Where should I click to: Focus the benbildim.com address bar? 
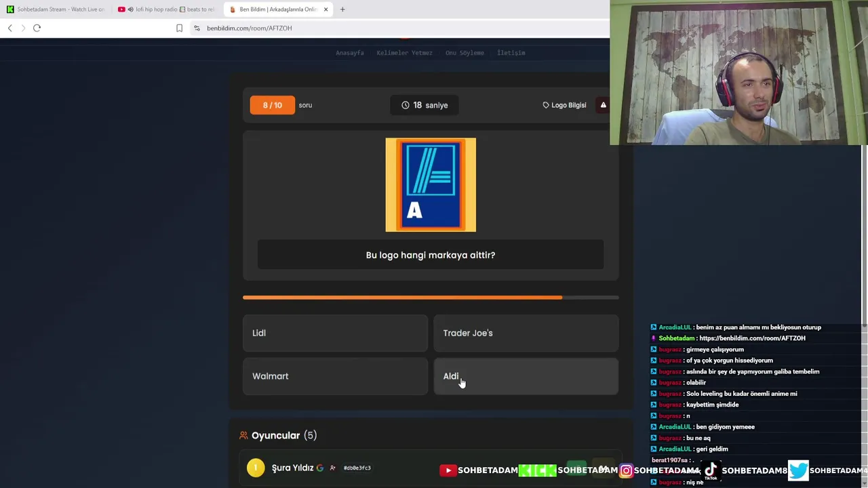click(400, 28)
